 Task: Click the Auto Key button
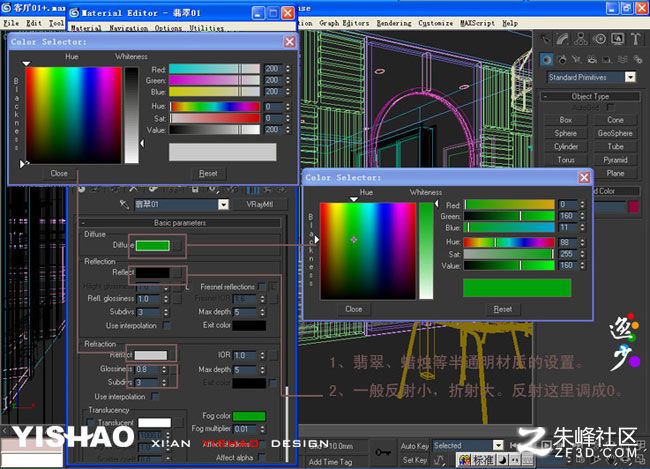[414, 446]
